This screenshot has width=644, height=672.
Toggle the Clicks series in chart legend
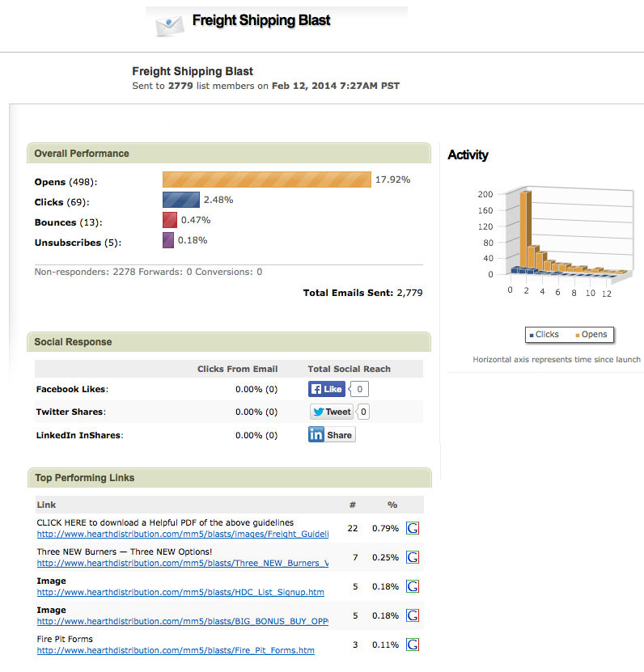[543, 334]
